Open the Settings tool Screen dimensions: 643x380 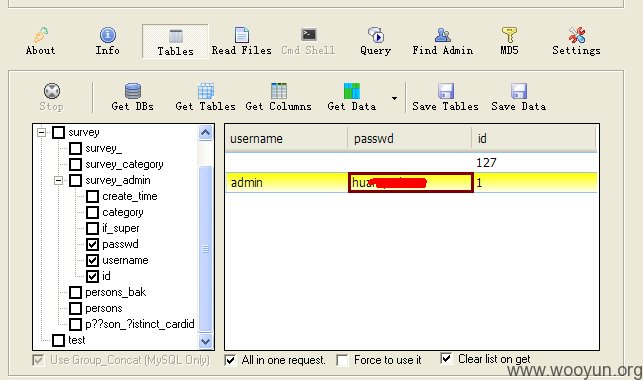(x=576, y=41)
